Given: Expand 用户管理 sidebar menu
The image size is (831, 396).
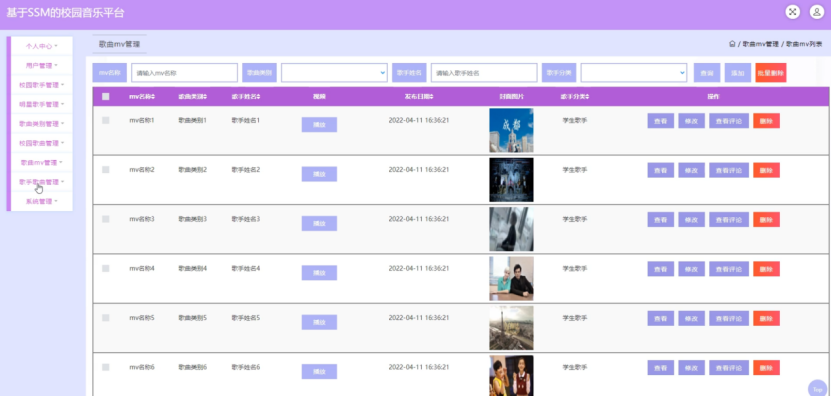Looking at the screenshot, I should click(x=41, y=66).
